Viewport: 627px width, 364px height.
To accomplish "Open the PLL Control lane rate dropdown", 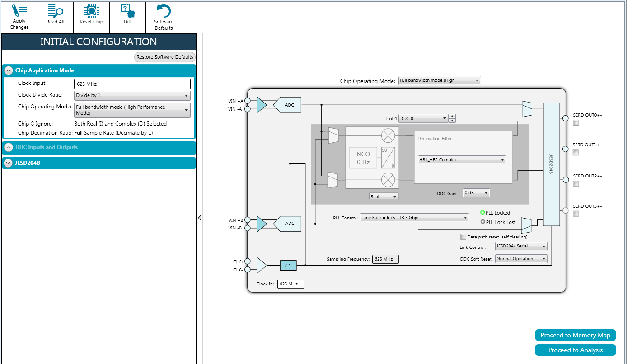I will tap(414, 218).
